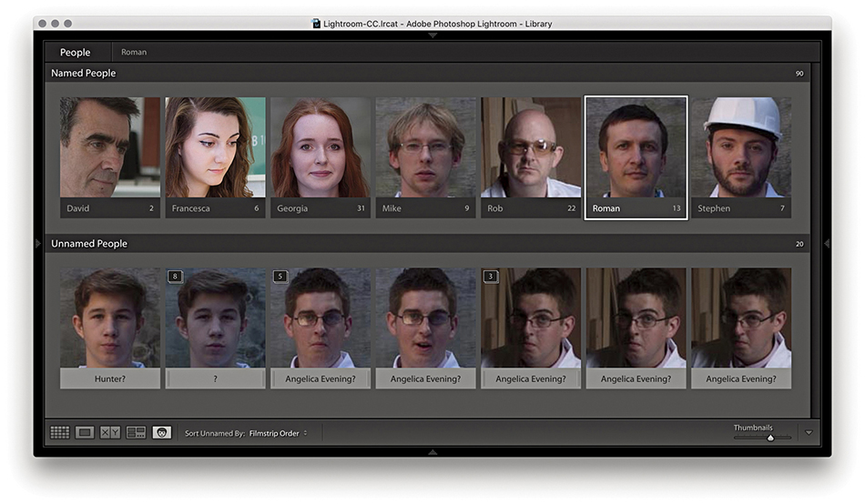Switch to Grid view icon
Viewport: 865px width, 504px height.
59,433
